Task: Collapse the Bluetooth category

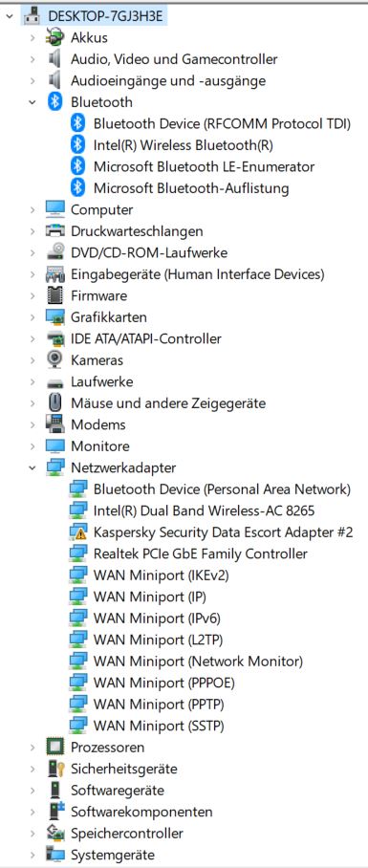Action: pos(32,102)
